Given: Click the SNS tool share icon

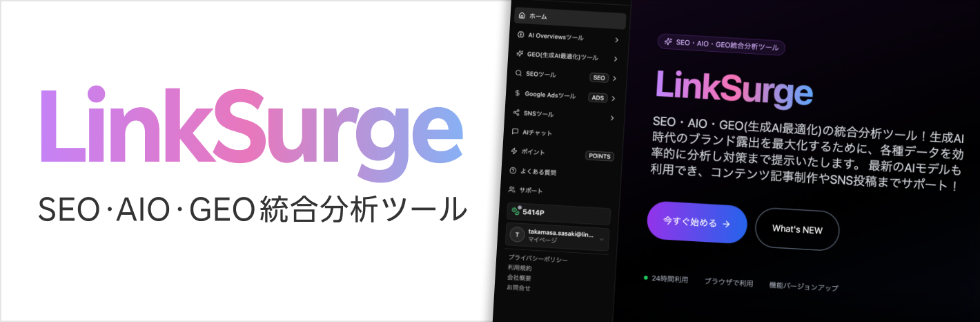Looking at the screenshot, I should tap(516, 113).
